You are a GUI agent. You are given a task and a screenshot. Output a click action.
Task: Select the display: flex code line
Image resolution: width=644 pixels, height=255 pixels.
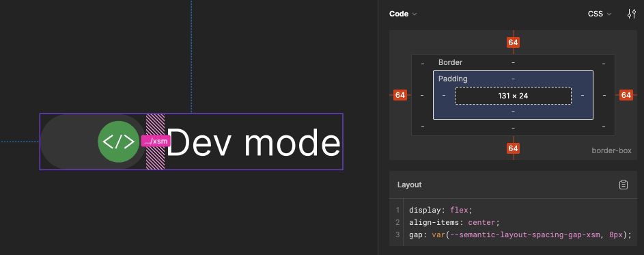441,210
